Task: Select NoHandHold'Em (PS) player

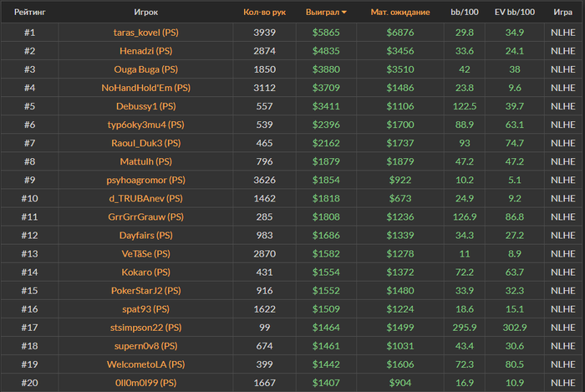Action: 146,88
